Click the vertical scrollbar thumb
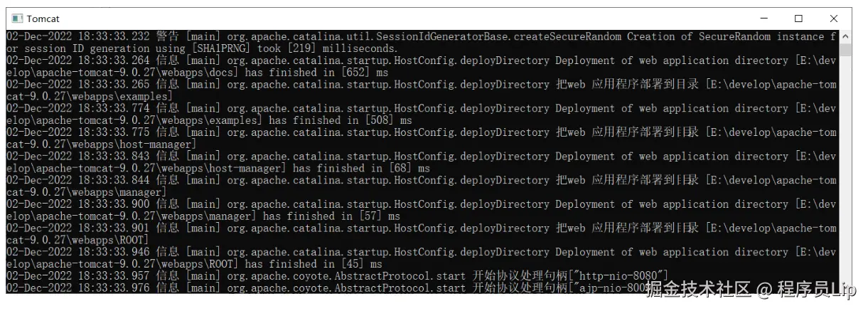868x311 pixels. pos(845,49)
